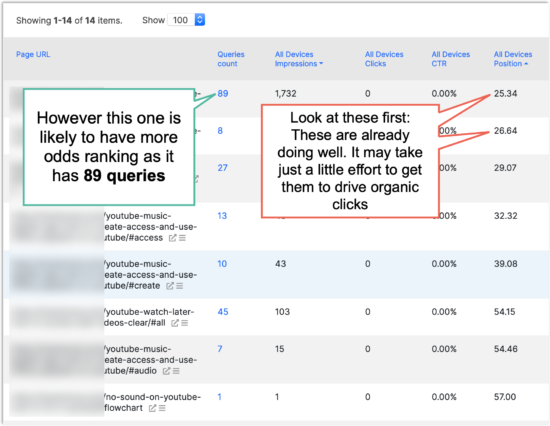Open external link for watch-later #all URL
This screenshot has width=550, height=426.
click(175, 323)
